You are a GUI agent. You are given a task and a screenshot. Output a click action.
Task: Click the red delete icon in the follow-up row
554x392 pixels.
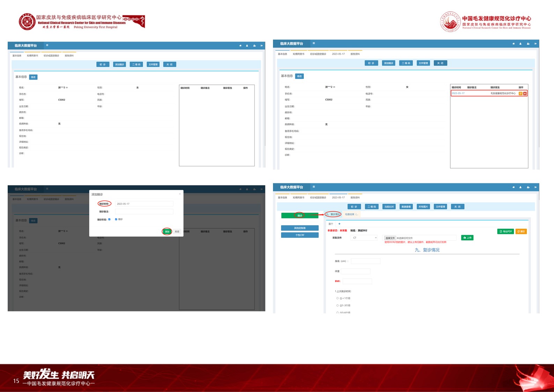[525, 94]
